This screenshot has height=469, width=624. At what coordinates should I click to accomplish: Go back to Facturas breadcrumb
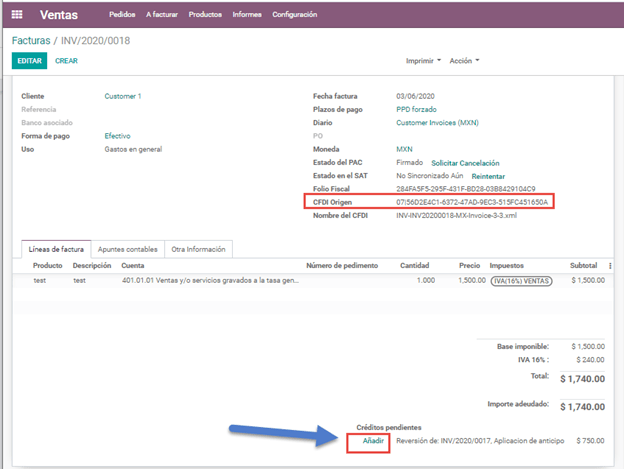coord(33,41)
